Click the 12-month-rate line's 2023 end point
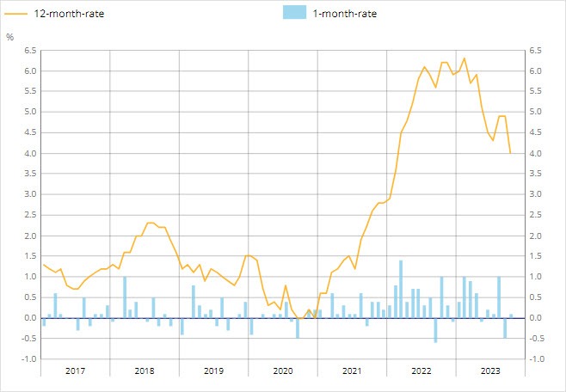This screenshot has height=392, width=566. [x=510, y=154]
